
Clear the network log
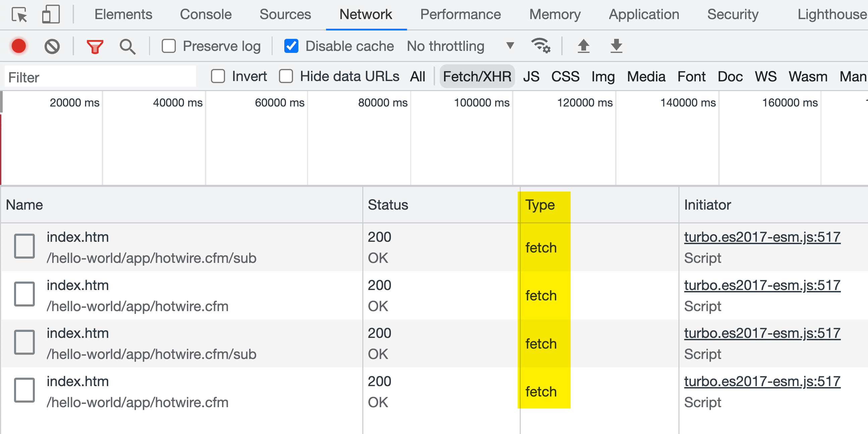[x=52, y=46]
